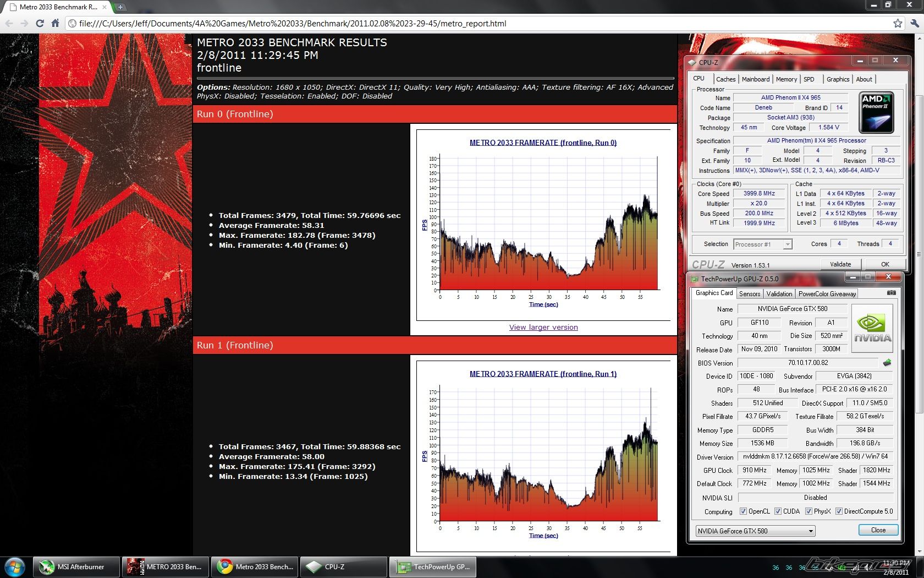Open the Run 1 framerate chart title link
Screen dimensions: 924x578
click(x=543, y=374)
